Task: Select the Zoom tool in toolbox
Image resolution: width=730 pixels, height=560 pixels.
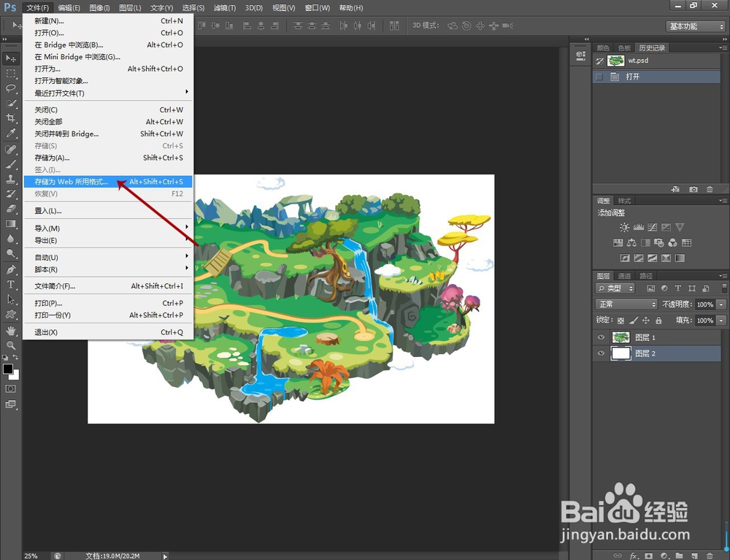Action: point(11,346)
